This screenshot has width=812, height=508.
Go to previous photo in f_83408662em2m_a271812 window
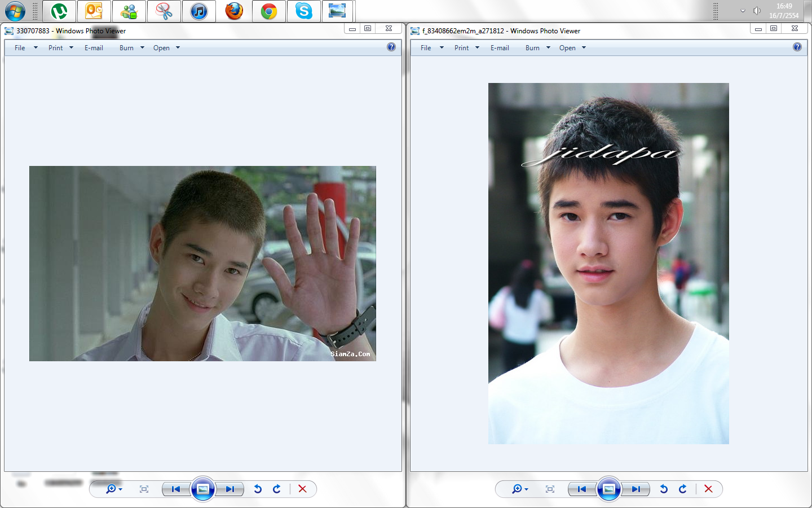tap(582, 489)
